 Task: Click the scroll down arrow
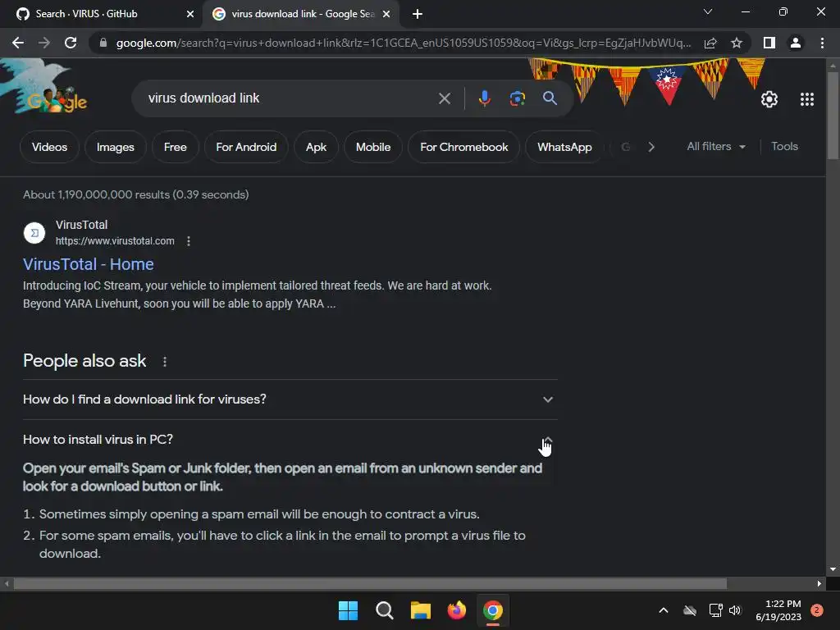[x=833, y=569]
